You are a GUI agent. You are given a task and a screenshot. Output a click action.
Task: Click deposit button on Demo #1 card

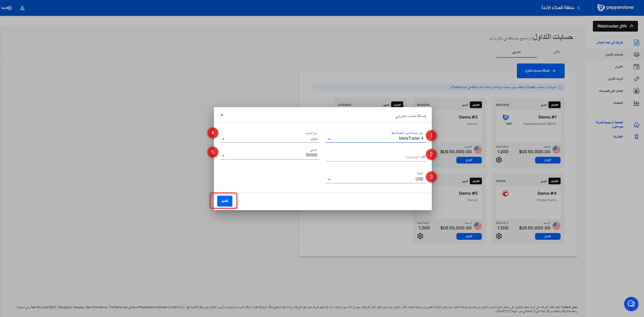tap(547, 160)
